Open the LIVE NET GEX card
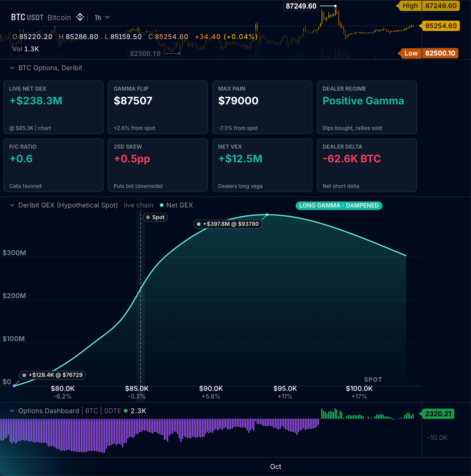The image size is (471, 476). pos(53,107)
